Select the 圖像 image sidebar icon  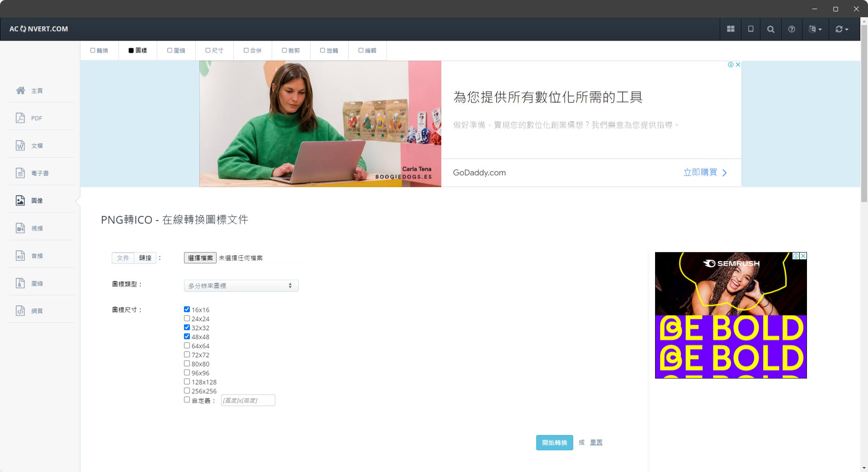pyautogui.click(x=20, y=201)
